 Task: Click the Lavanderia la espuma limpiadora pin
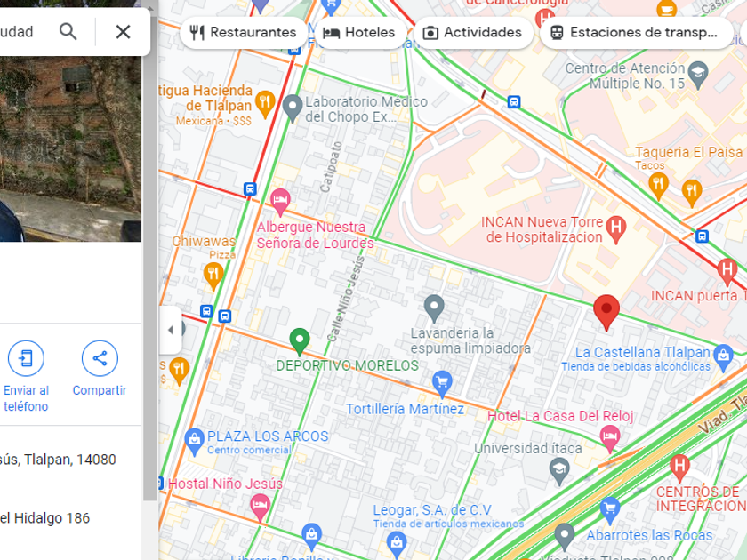coord(434,308)
